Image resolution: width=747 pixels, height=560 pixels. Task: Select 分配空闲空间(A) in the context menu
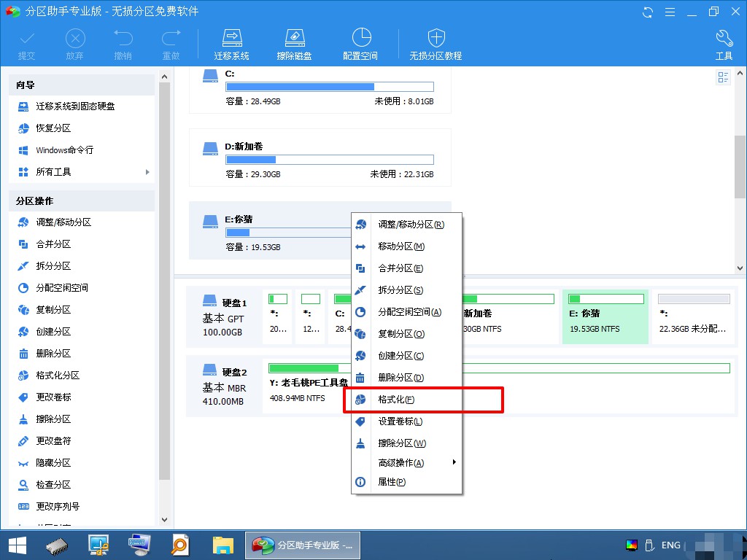pos(406,312)
